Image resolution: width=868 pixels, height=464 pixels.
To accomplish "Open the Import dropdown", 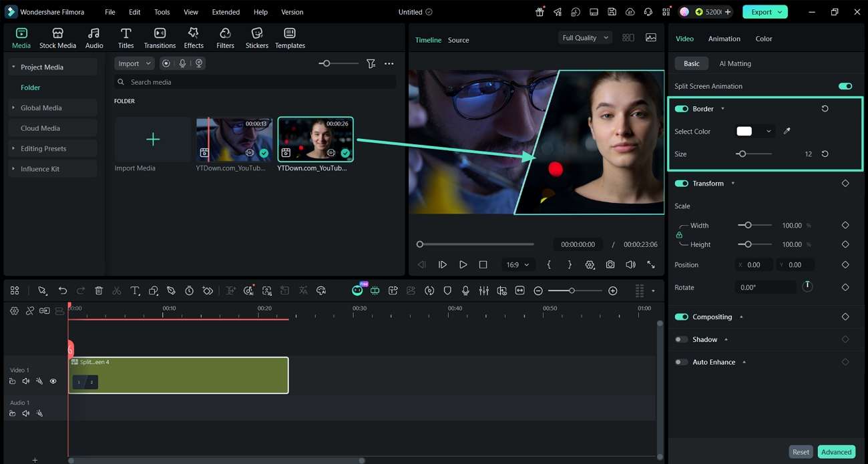I will pyautogui.click(x=134, y=63).
